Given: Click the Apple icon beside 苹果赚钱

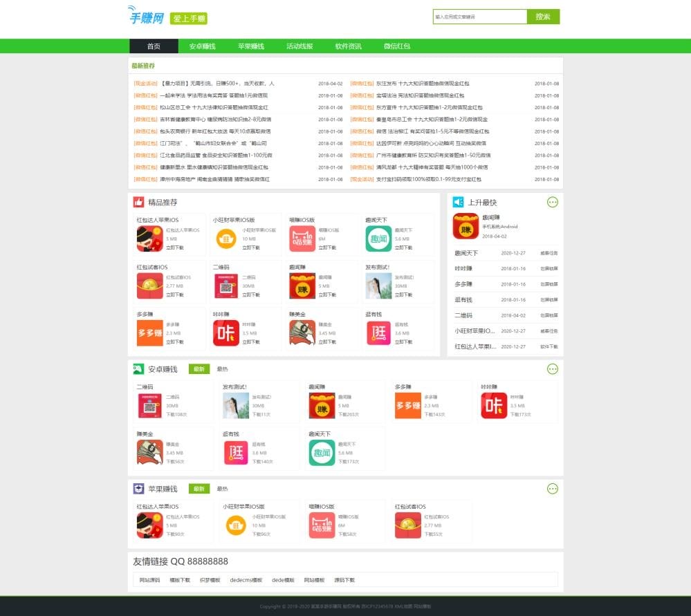Looking at the screenshot, I should 137,488.
